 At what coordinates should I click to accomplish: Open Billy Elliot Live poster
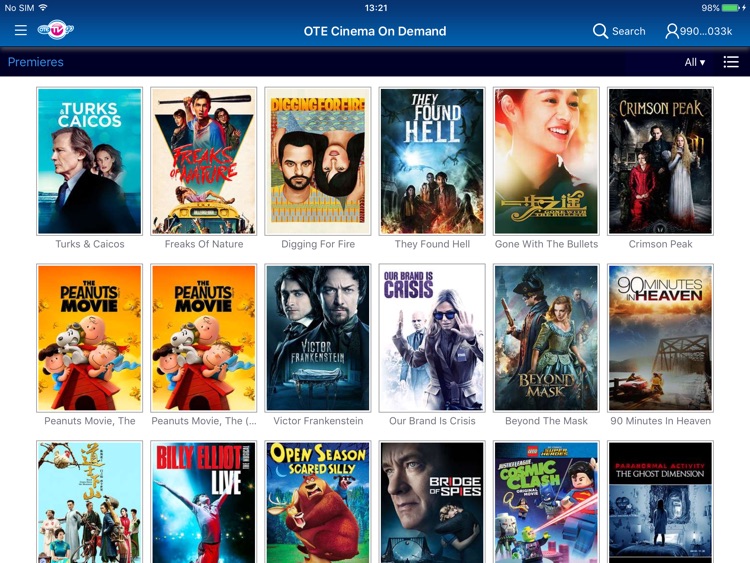click(x=203, y=502)
